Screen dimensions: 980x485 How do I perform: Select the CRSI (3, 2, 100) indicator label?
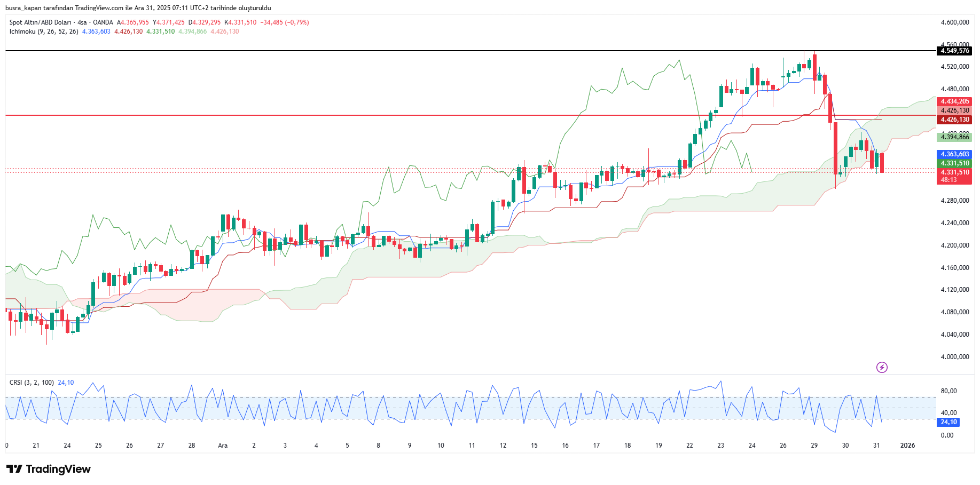[32, 383]
